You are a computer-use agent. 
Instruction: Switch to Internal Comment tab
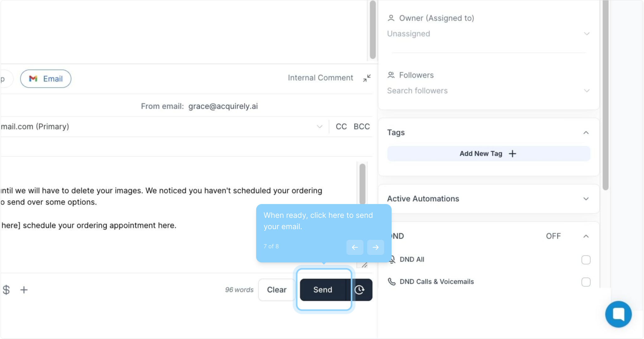(320, 78)
